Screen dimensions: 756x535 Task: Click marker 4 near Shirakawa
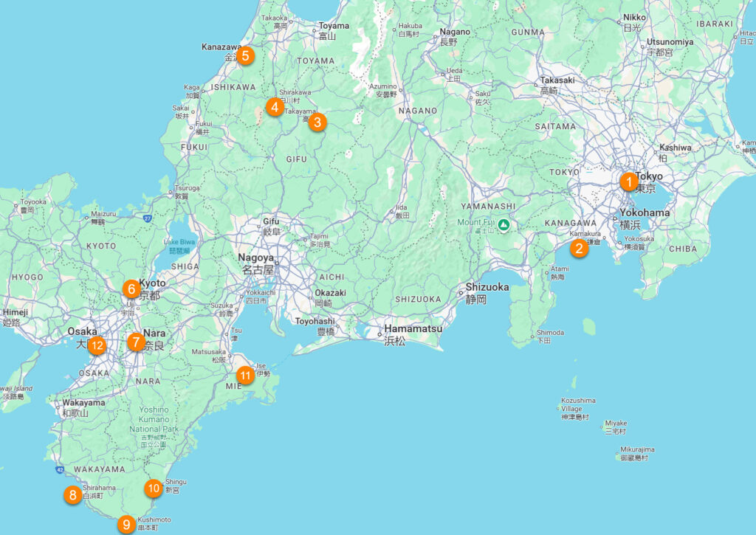coord(275,107)
